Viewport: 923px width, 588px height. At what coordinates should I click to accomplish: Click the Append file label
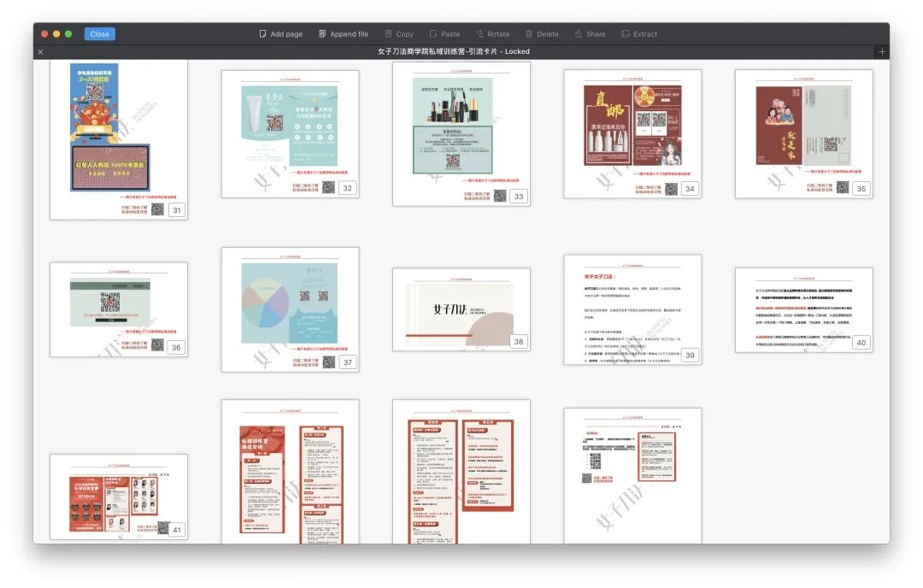coord(349,34)
